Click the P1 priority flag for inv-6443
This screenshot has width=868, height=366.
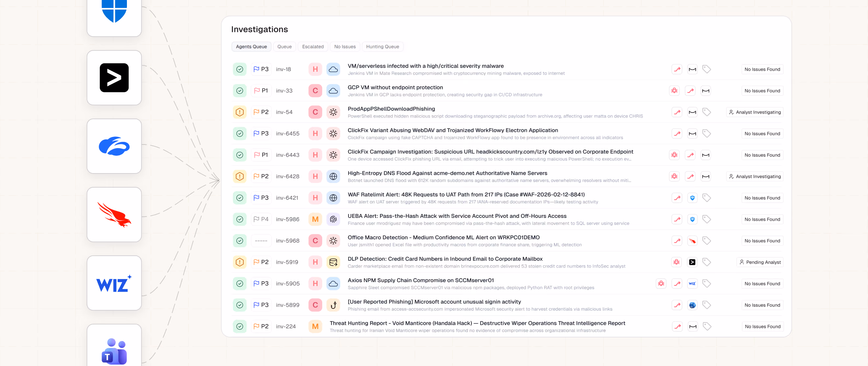pyautogui.click(x=261, y=155)
